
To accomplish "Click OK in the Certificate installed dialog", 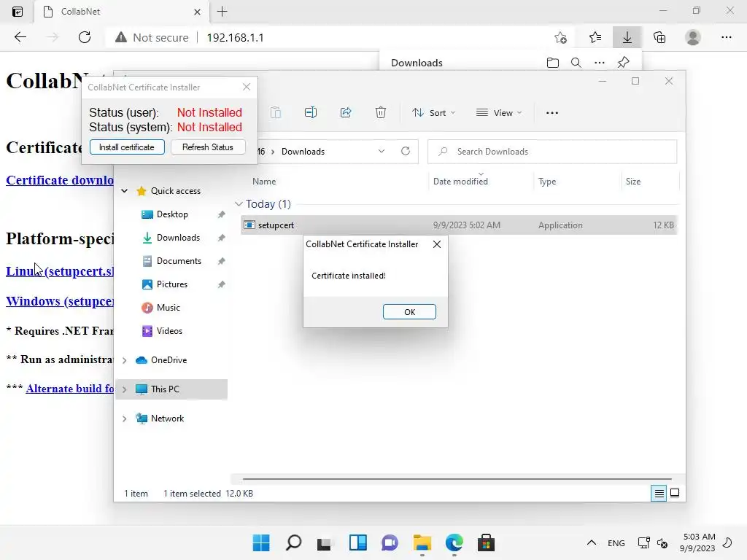I will 409,312.
